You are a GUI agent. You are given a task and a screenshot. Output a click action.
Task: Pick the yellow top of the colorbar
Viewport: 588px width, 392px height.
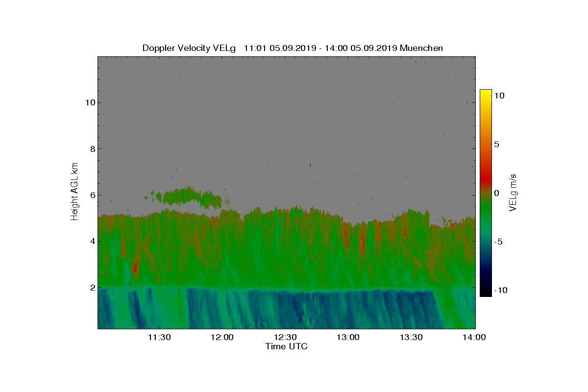click(486, 93)
